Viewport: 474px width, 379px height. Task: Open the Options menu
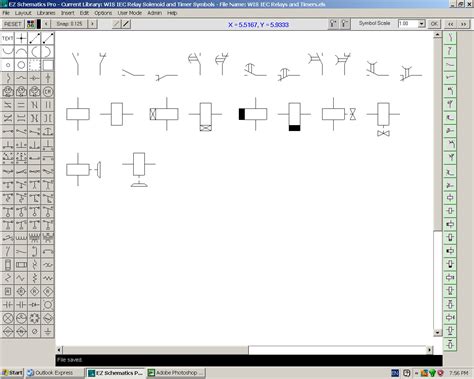pyautogui.click(x=103, y=13)
